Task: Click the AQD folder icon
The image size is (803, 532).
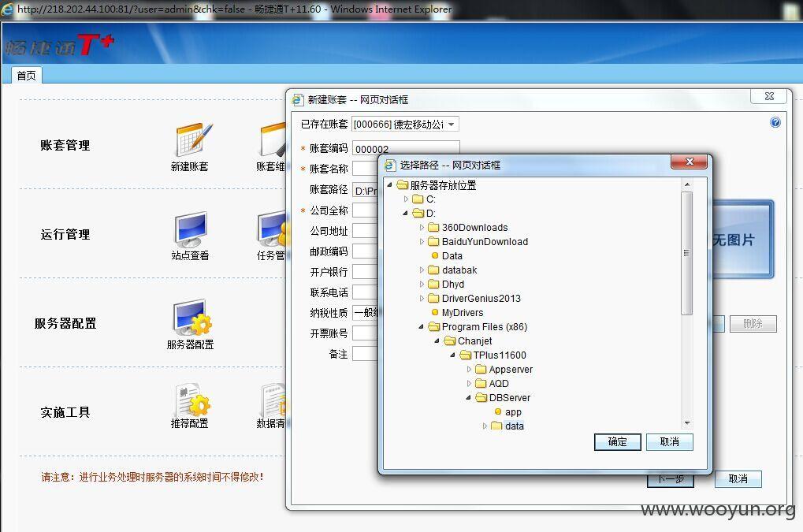Action: point(481,384)
